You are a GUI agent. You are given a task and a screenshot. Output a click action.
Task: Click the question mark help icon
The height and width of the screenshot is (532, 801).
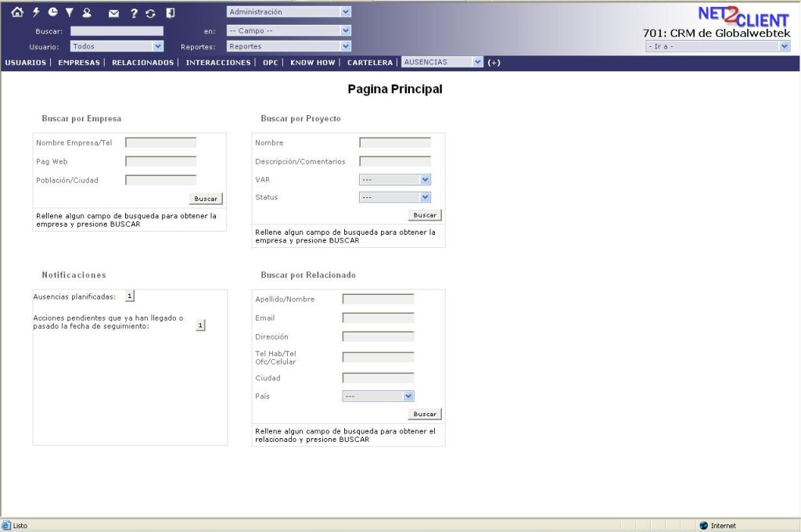pyautogui.click(x=134, y=13)
